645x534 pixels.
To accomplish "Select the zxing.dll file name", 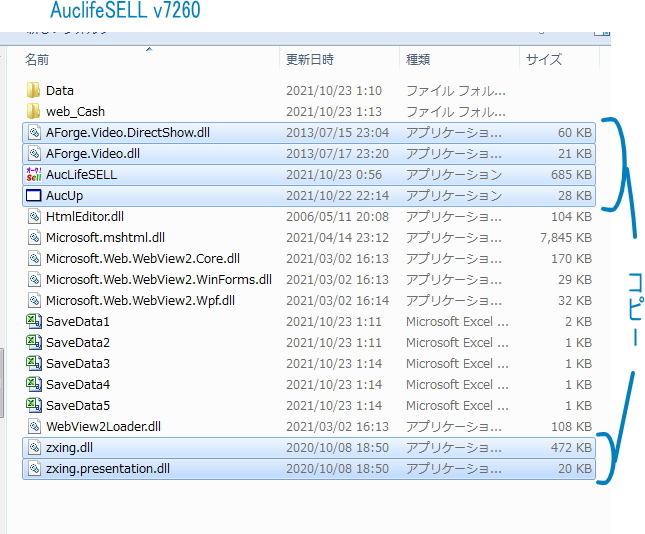I will tap(69, 448).
